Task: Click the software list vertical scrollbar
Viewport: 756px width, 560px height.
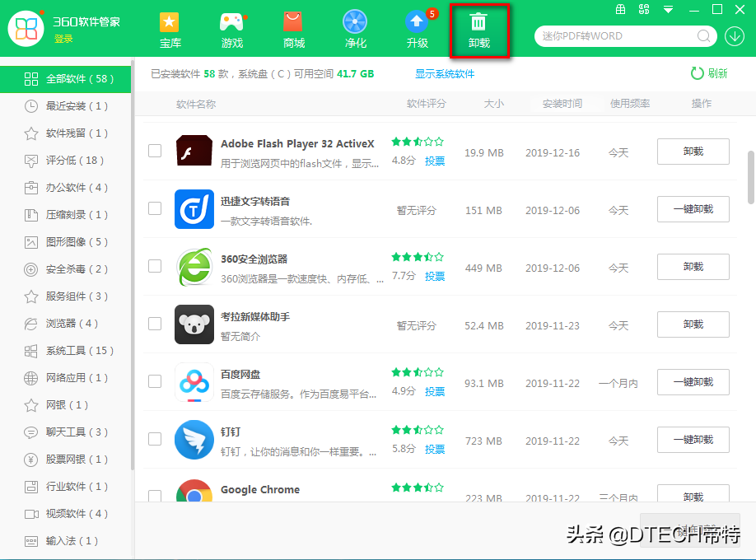Action: pos(750,176)
